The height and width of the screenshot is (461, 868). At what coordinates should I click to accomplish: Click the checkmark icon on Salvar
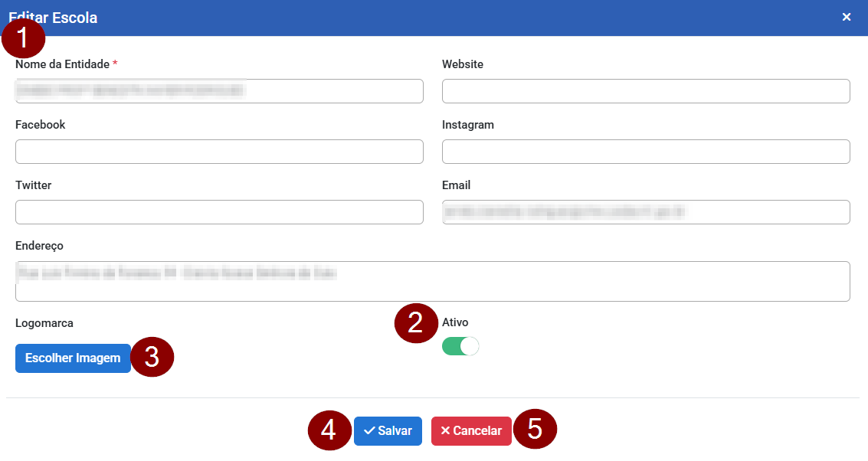point(369,431)
